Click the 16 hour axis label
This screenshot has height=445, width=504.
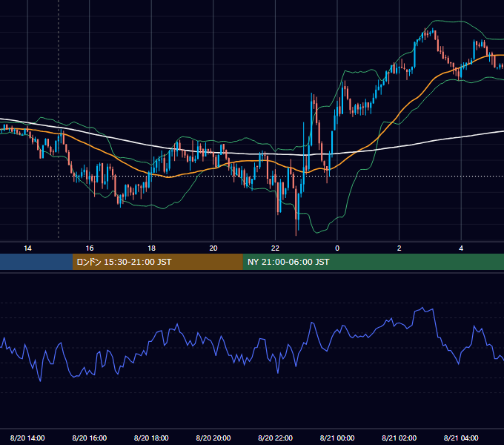pos(90,248)
